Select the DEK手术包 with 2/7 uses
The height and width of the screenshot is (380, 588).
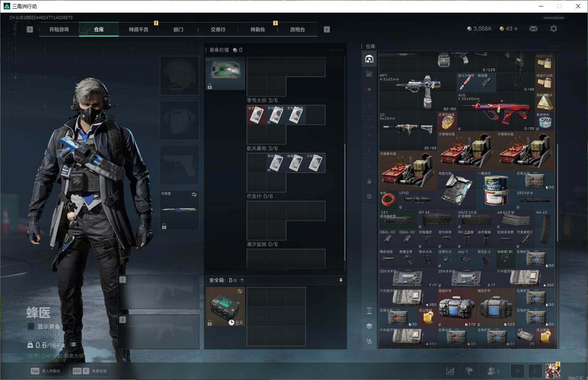pos(466,278)
